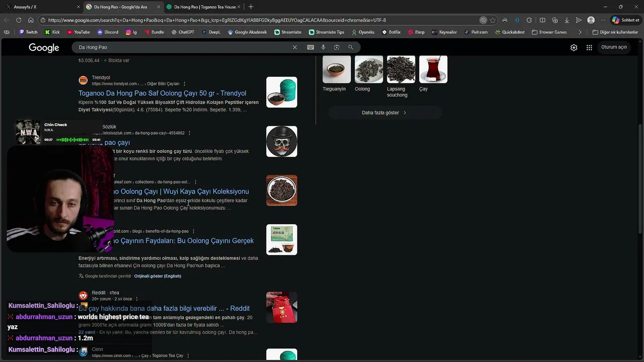Switch to the Anasayfa / X tab
Screen dimensions: 644x362
tap(42, 7)
